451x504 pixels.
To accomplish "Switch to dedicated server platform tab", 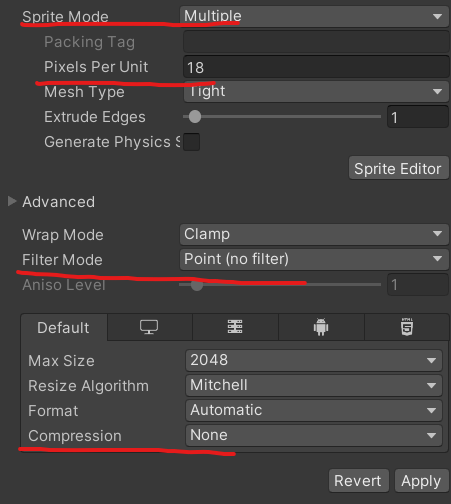I will (x=235, y=327).
